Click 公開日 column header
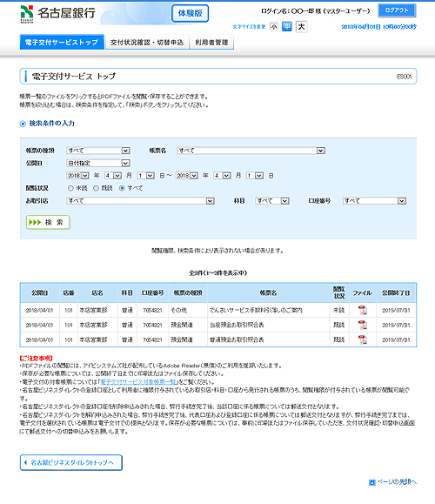The height and width of the screenshot is (504, 435). click(39, 292)
